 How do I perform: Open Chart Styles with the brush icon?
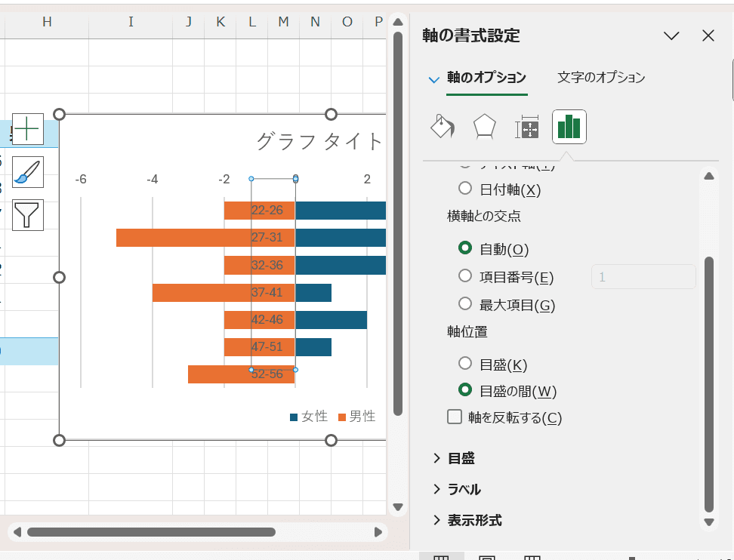[26, 172]
